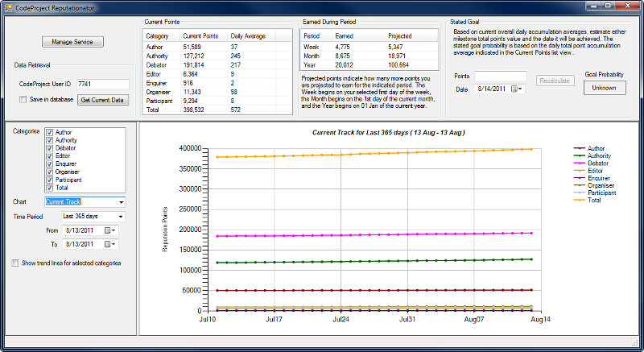Viewport: 644px width, 352px height.
Task: Select the Editor row in Current Points list
Action: coord(217,74)
